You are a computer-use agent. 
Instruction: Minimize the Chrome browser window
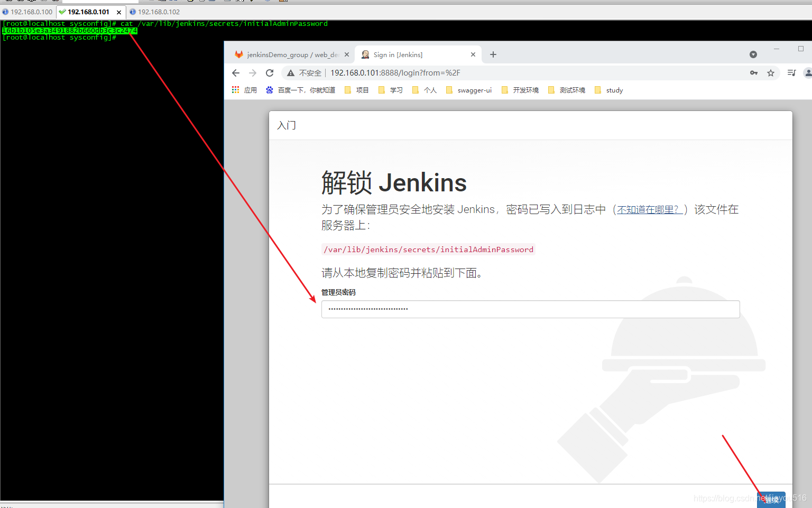[x=777, y=49]
